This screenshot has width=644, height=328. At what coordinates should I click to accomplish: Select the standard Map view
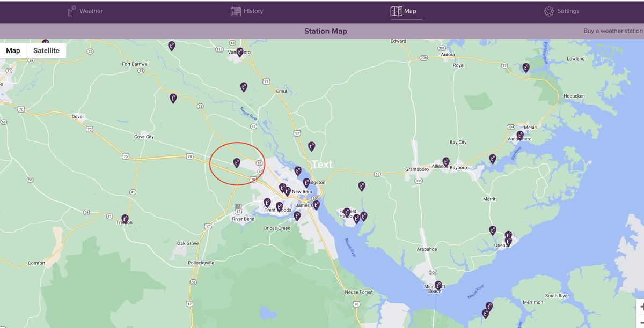click(x=13, y=50)
